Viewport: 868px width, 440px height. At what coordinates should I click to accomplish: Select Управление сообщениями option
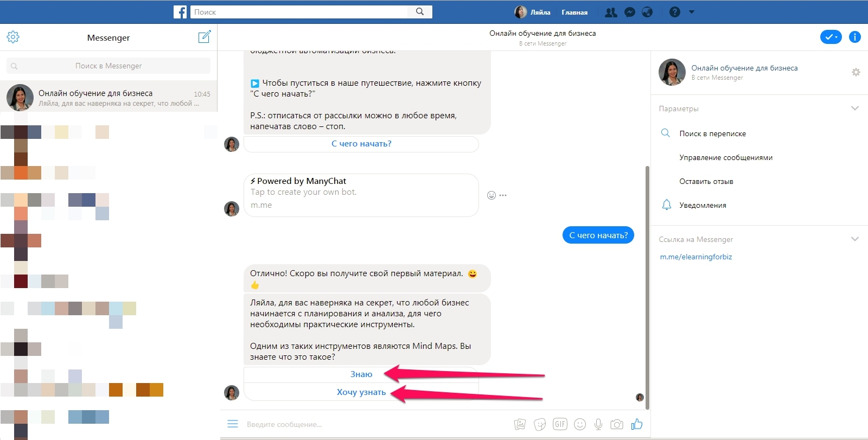(726, 157)
